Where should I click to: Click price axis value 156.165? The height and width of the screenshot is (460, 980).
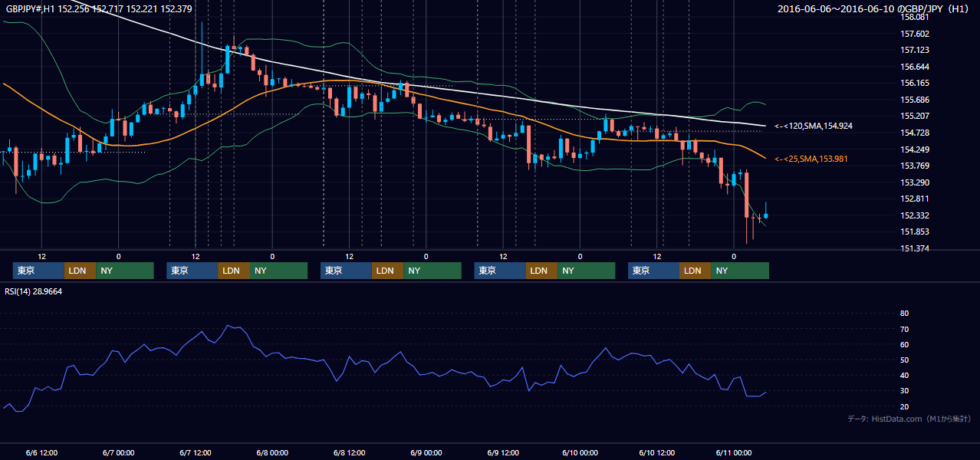coord(915,83)
